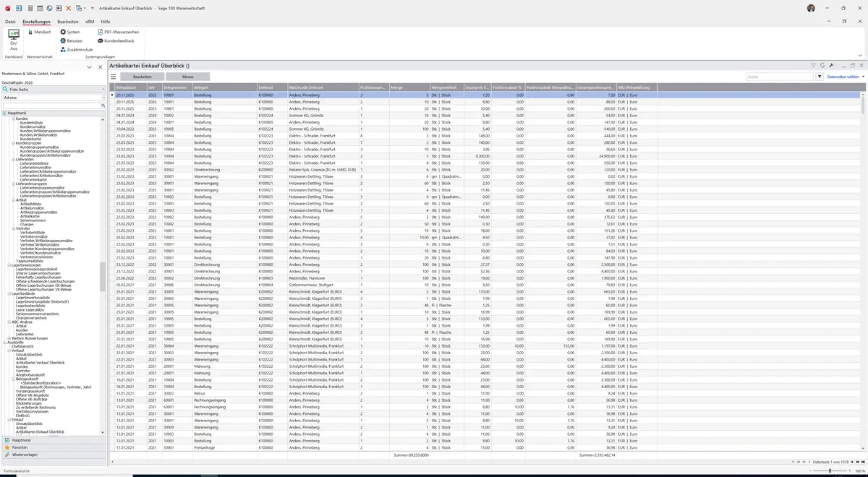The height and width of the screenshot is (477, 868).
Task: Open the Hilfe menu
Action: point(106,22)
